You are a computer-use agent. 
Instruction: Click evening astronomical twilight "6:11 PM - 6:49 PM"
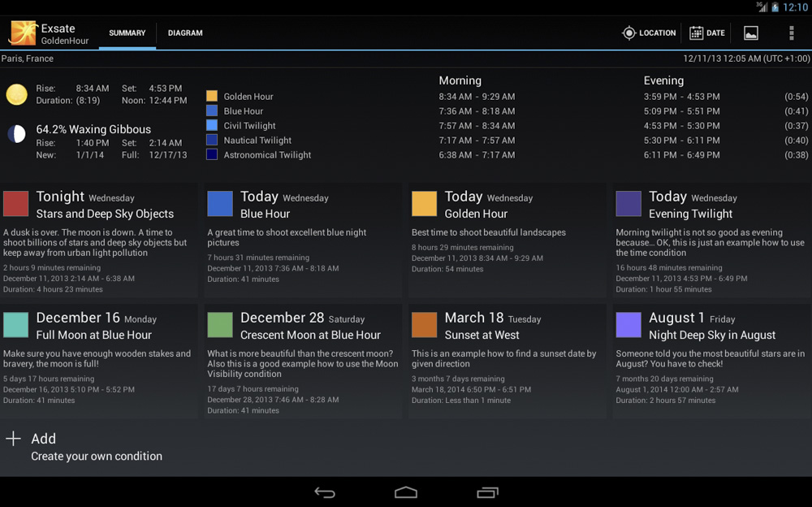point(681,154)
